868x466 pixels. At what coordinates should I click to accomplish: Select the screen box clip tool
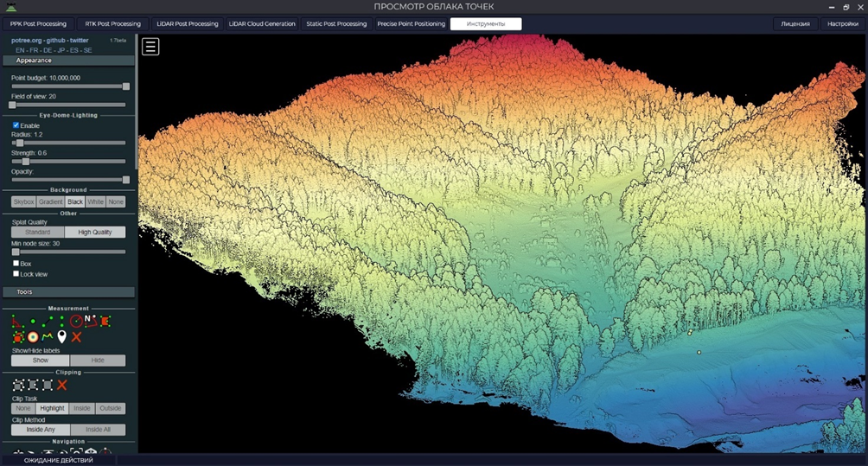(48, 386)
